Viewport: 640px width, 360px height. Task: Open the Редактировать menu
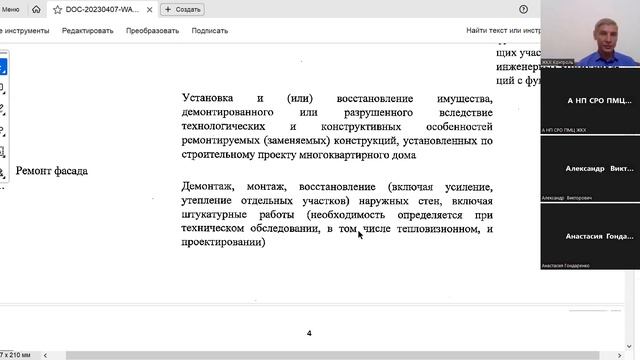[x=88, y=31]
